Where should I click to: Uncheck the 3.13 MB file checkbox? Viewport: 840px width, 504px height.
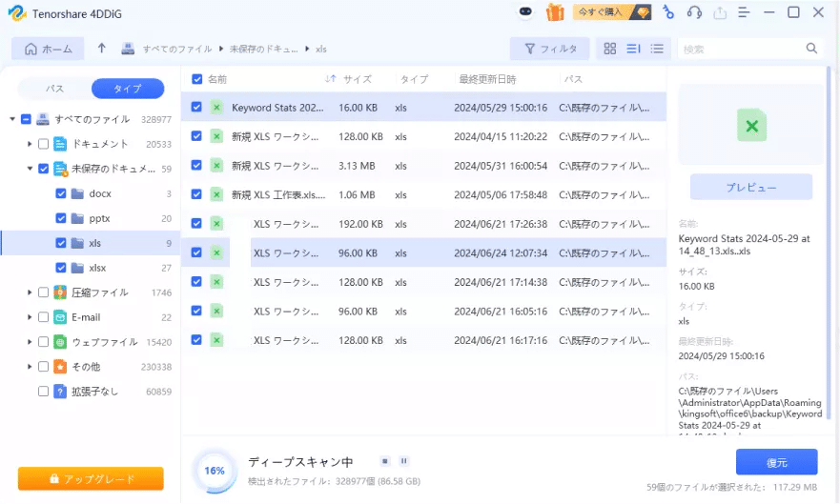tap(196, 166)
